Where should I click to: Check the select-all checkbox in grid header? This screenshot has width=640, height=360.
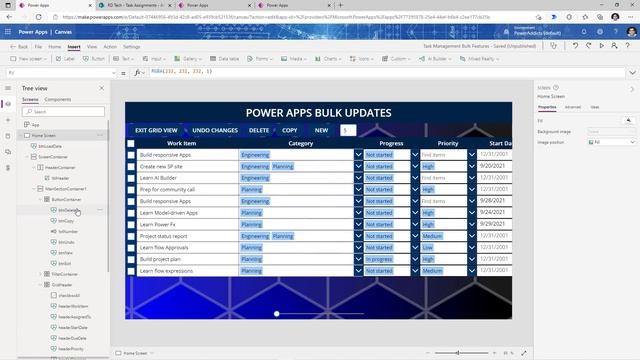click(x=131, y=143)
